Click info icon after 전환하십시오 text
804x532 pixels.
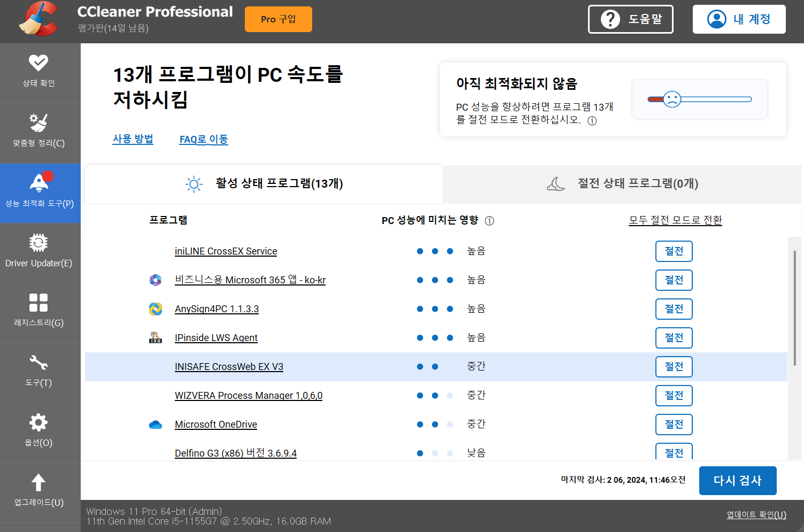[592, 121]
